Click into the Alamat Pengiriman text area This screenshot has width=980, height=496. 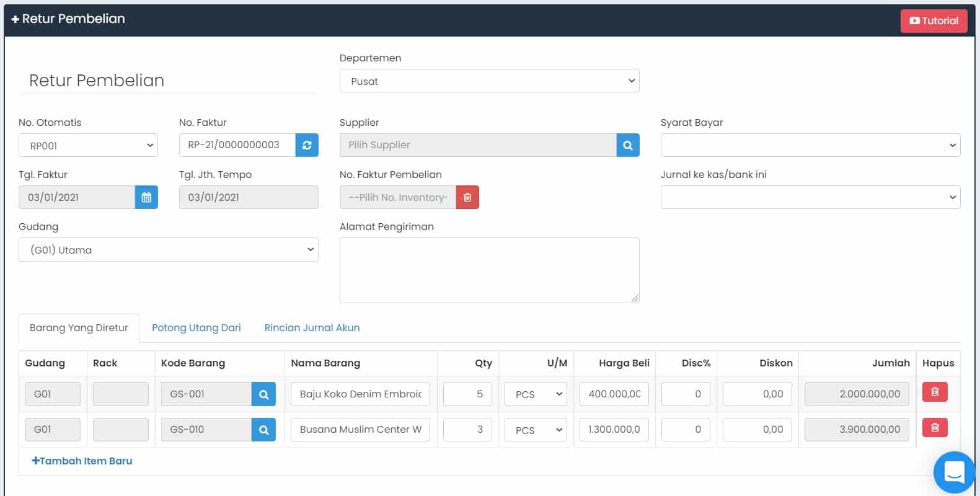489,270
